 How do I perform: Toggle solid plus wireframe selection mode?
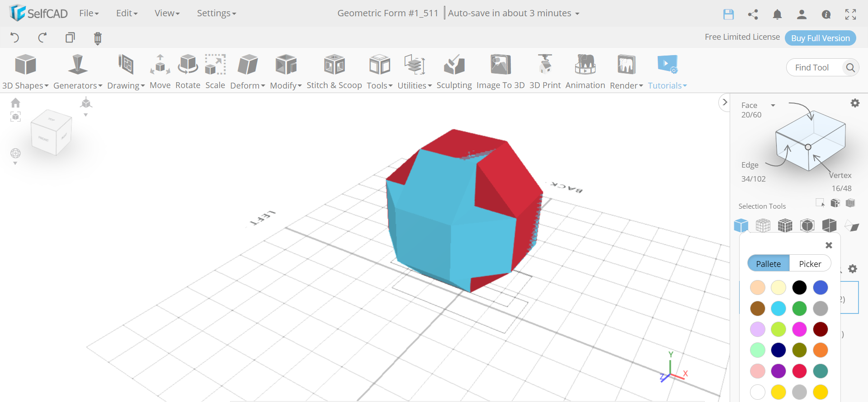[785, 225]
